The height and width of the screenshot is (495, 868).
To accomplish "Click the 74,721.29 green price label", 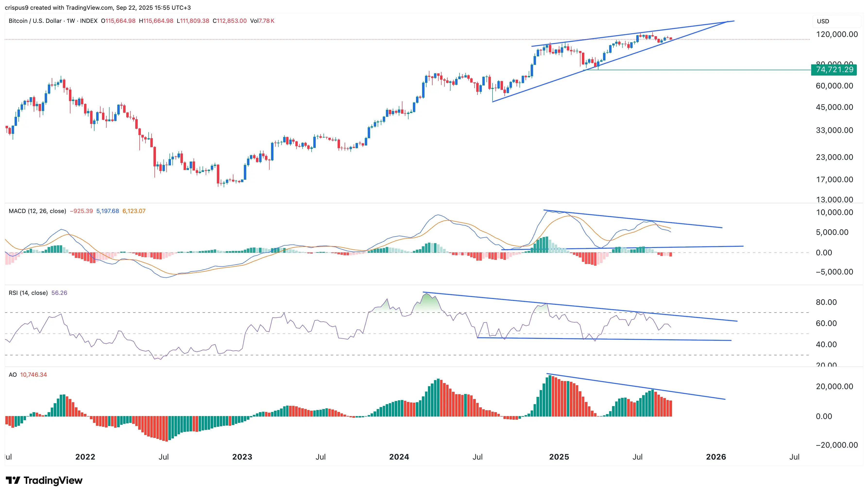I will [x=834, y=70].
